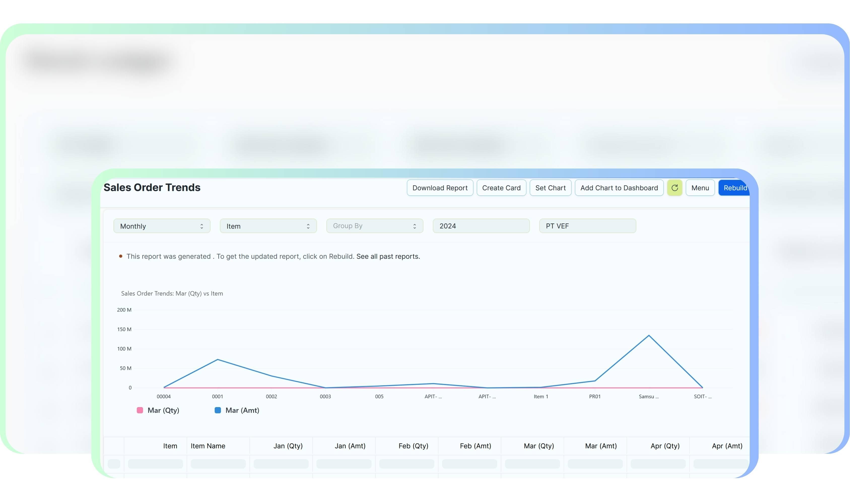Open the Menu button
Viewport: 850px width, 504px height.
pyautogui.click(x=700, y=188)
